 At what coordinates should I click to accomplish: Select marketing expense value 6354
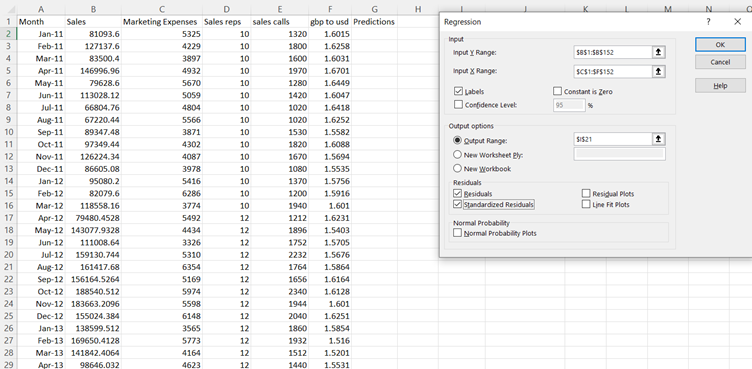pyautogui.click(x=162, y=267)
